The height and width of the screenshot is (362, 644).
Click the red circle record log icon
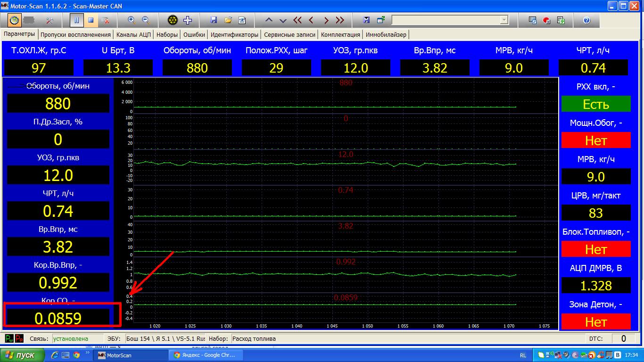click(x=547, y=20)
